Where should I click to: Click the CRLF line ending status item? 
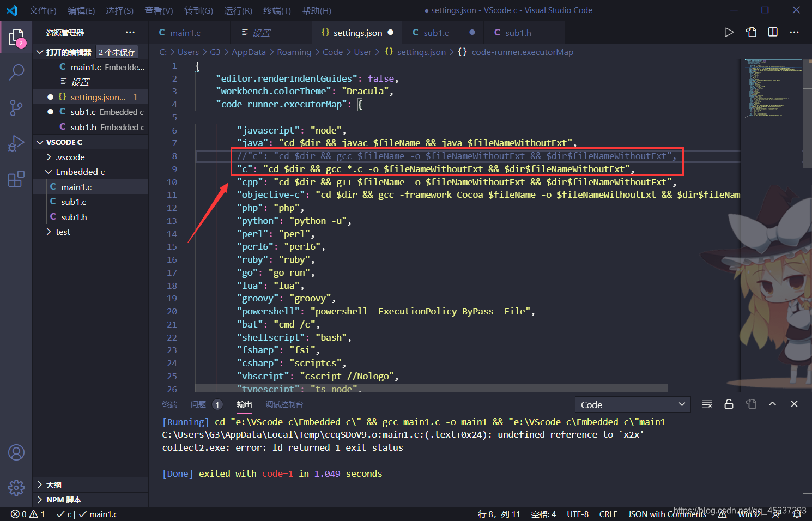click(608, 514)
